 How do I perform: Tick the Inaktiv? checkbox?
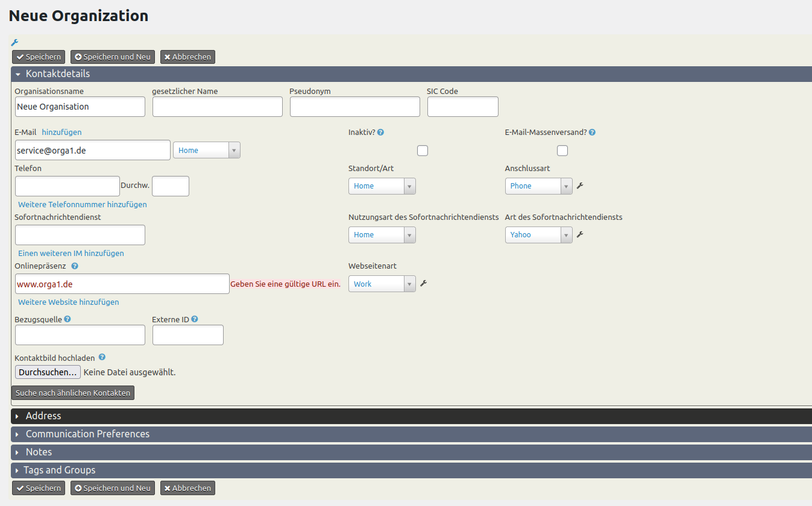pyautogui.click(x=423, y=151)
